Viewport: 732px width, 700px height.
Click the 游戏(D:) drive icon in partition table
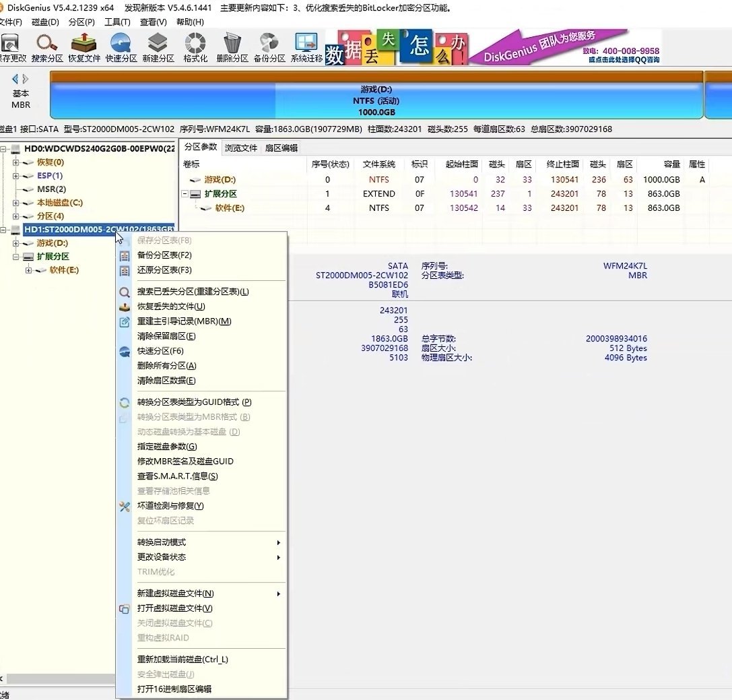[x=195, y=180]
